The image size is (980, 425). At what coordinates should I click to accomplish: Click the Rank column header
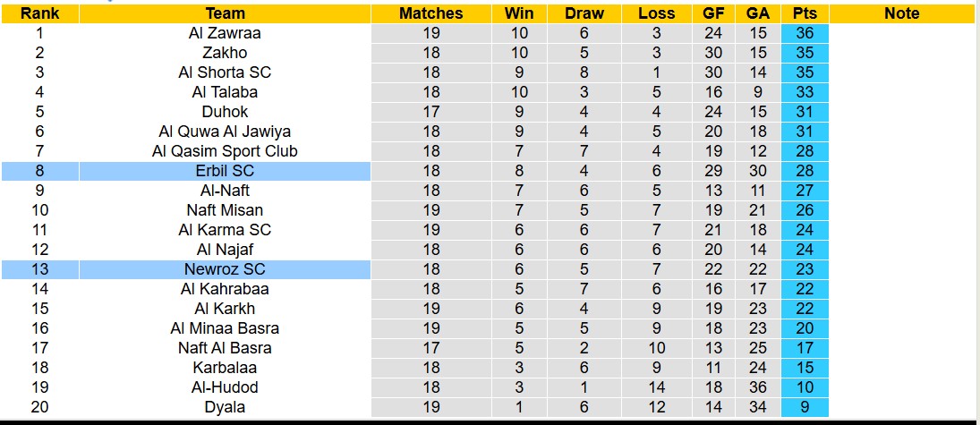[x=39, y=13]
